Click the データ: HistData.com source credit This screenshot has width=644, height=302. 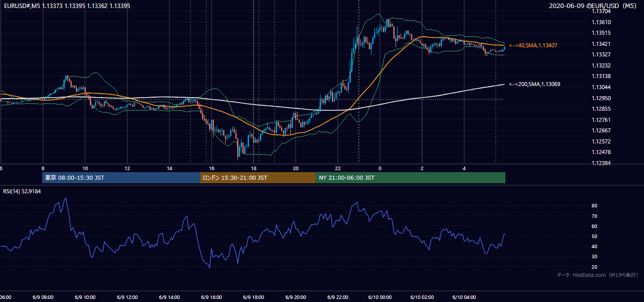pos(598,275)
